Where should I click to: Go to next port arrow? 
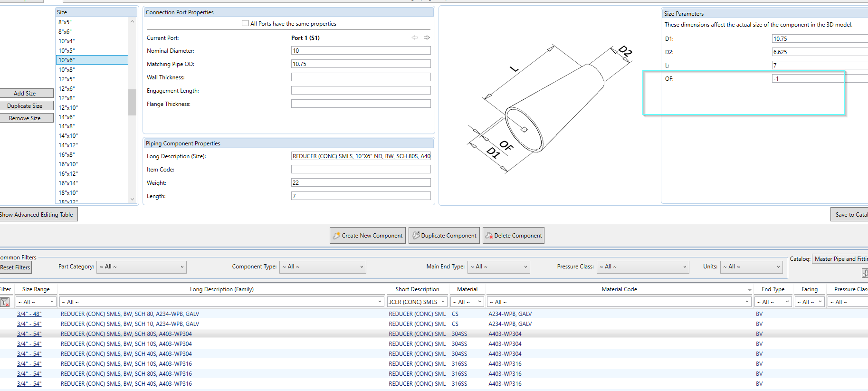[x=427, y=38]
